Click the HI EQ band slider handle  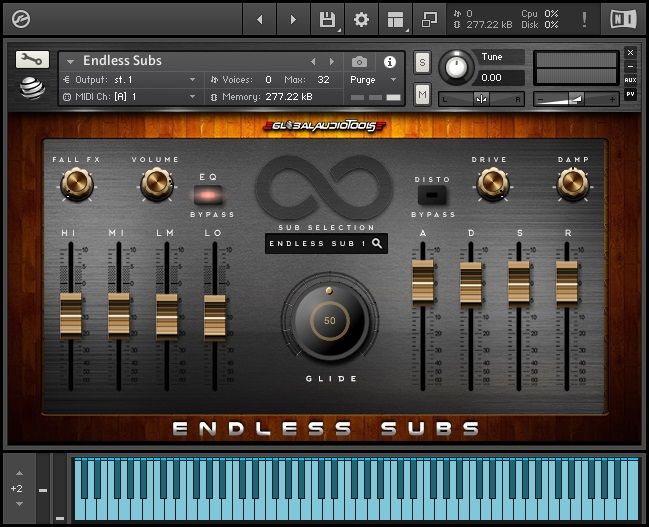click(70, 315)
